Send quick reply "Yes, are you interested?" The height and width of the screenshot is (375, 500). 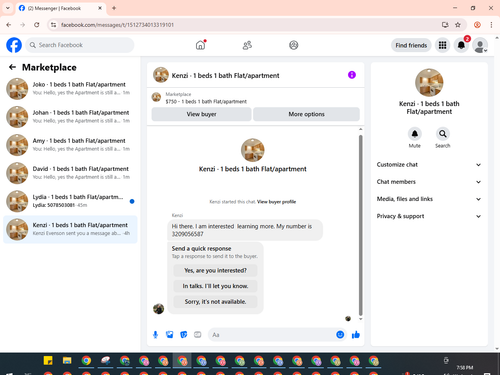click(215, 270)
